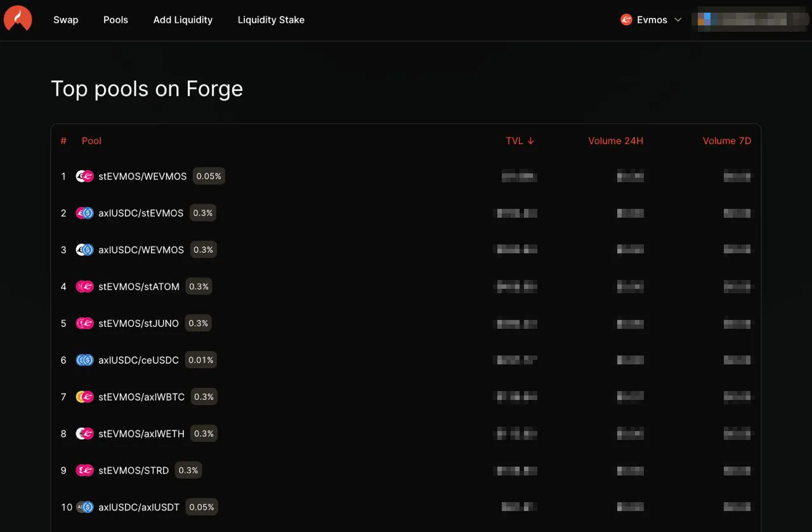Click the Evmos dropdown chevron
This screenshot has width=812, height=532.
678,20
